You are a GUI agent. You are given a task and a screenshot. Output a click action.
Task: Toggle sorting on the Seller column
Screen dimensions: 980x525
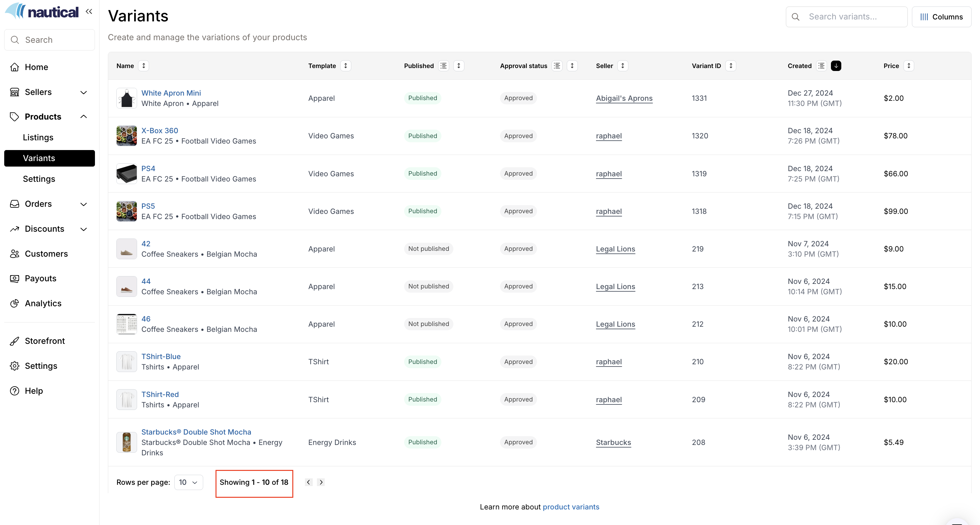[x=623, y=65]
